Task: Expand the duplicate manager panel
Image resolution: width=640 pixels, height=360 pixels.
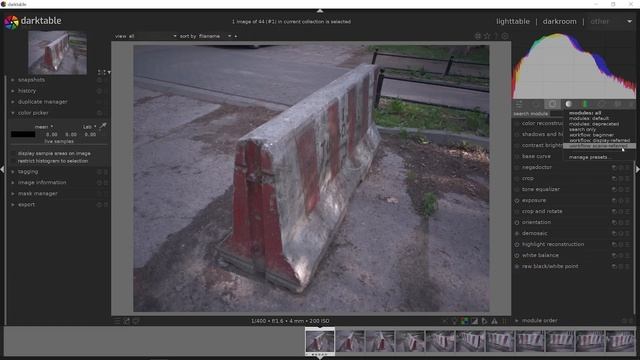Action: pyautogui.click(x=13, y=102)
